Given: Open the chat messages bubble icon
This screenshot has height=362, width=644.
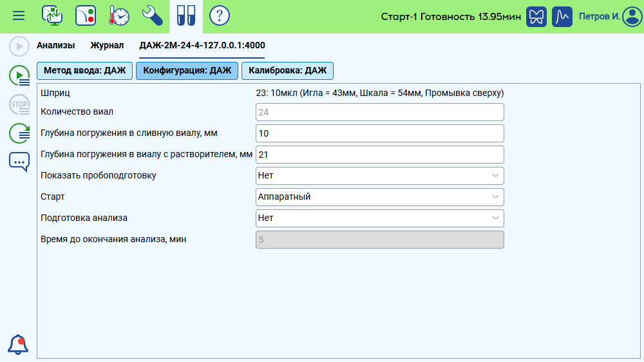Looking at the screenshot, I should [x=19, y=161].
